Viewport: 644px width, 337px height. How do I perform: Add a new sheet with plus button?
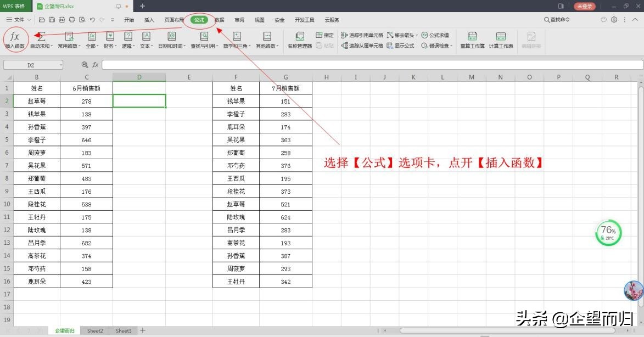pos(143,330)
